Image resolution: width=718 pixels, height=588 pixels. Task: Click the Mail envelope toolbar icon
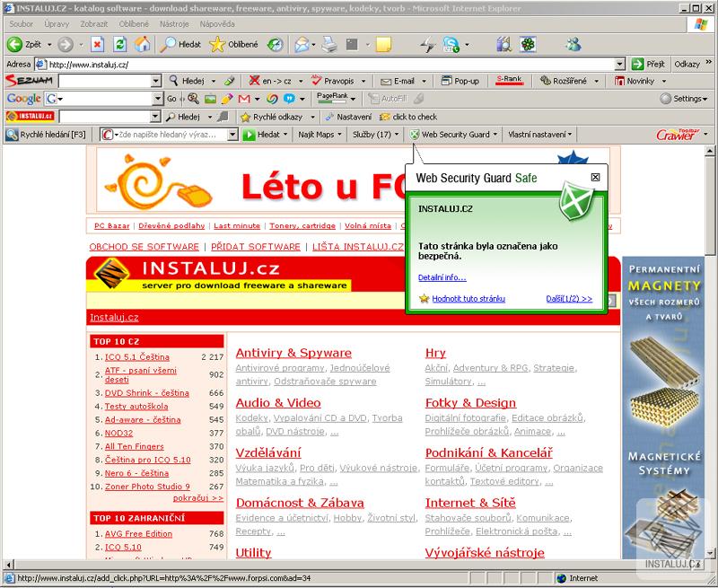[302, 44]
